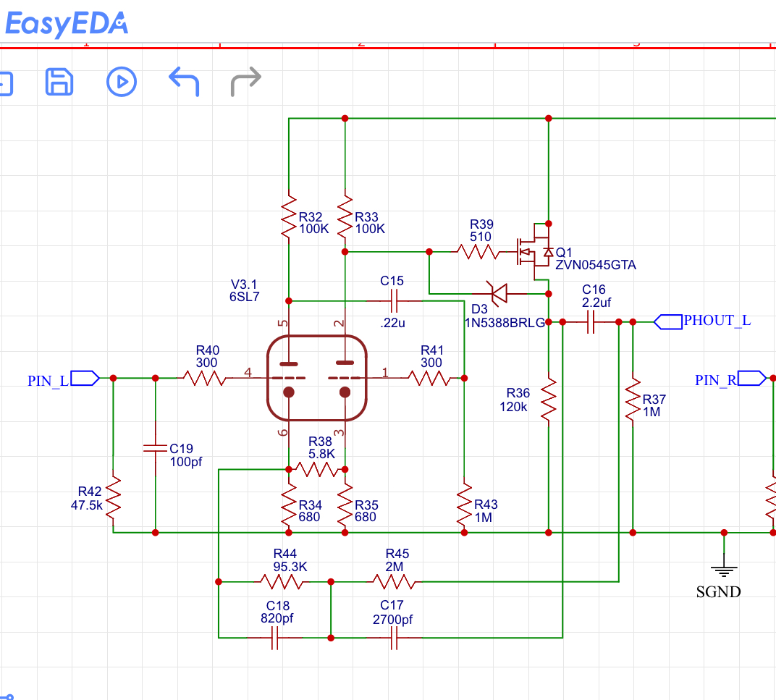Select the SGND ground symbol
Screen dimensions: 776x700
724,570
